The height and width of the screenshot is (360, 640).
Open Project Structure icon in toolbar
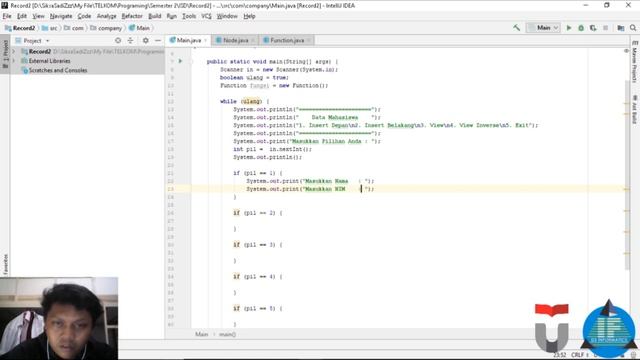[621, 28]
